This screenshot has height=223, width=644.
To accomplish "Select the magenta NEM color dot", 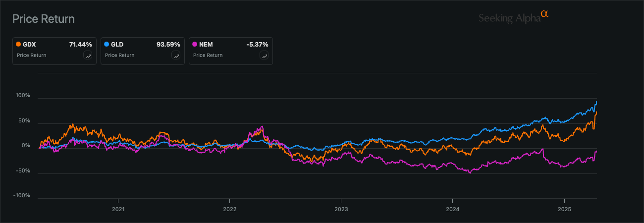I will point(195,45).
